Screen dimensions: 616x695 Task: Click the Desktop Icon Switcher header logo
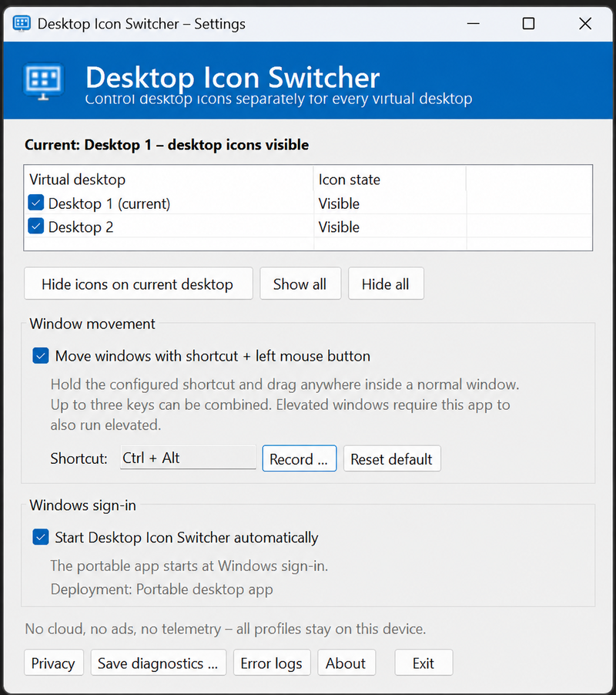(x=43, y=81)
